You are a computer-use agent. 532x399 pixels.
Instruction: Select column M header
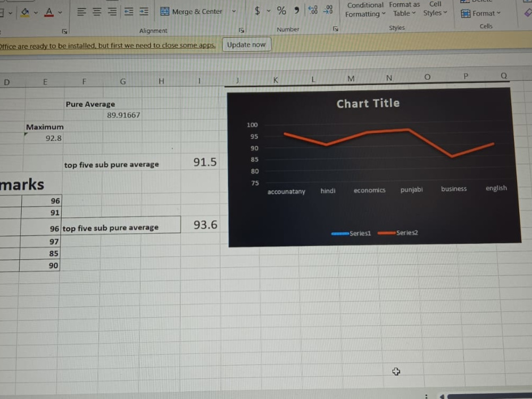pos(351,79)
